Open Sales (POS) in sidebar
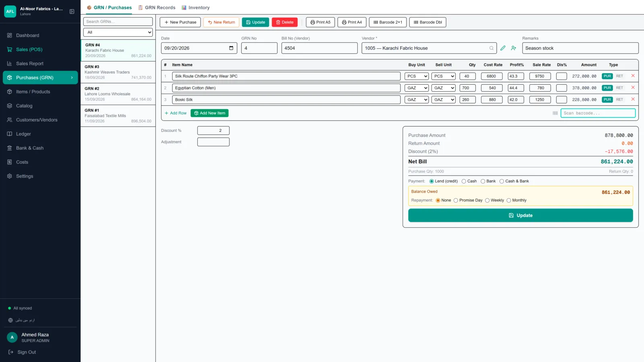The height and width of the screenshot is (362, 644). (x=40, y=49)
